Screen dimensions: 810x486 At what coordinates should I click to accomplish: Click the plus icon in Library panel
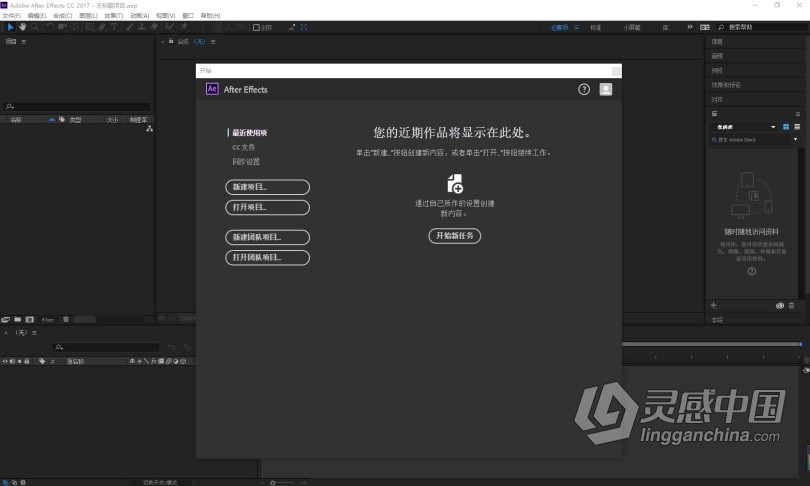click(714, 306)
